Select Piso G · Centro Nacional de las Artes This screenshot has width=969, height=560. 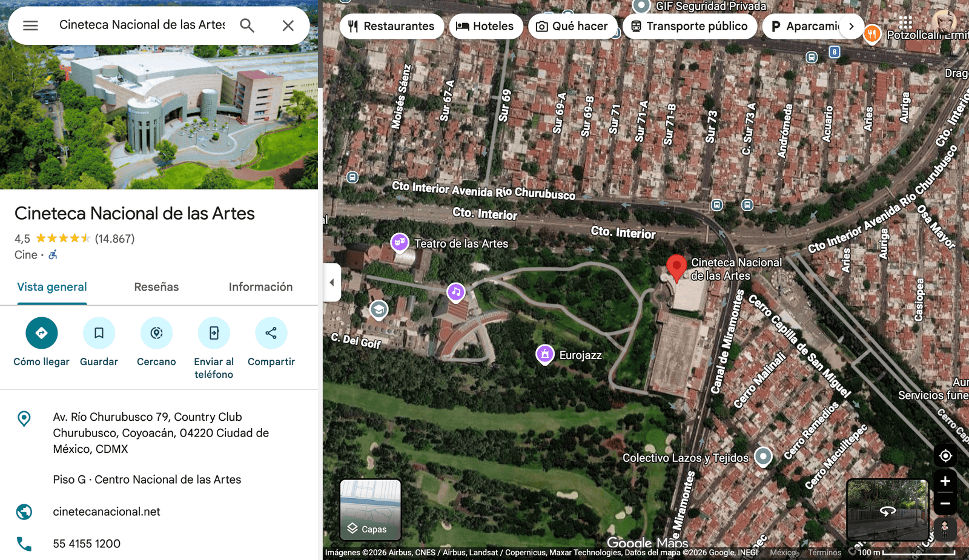tap(147, 479)
